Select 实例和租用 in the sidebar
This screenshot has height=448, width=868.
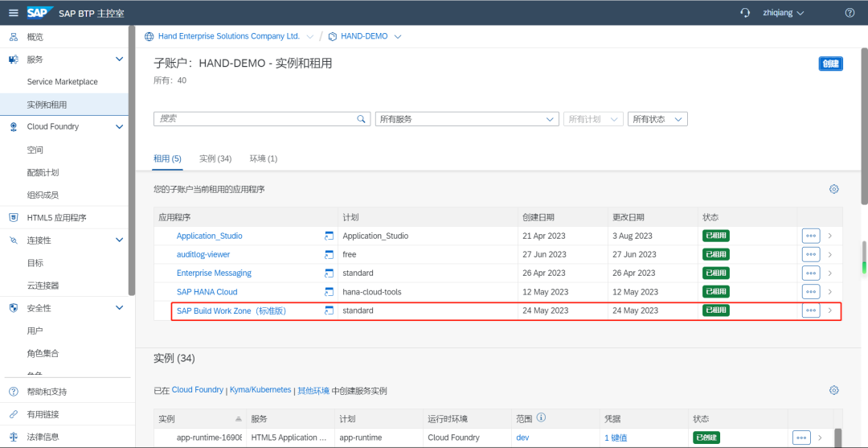pos(64,105)
